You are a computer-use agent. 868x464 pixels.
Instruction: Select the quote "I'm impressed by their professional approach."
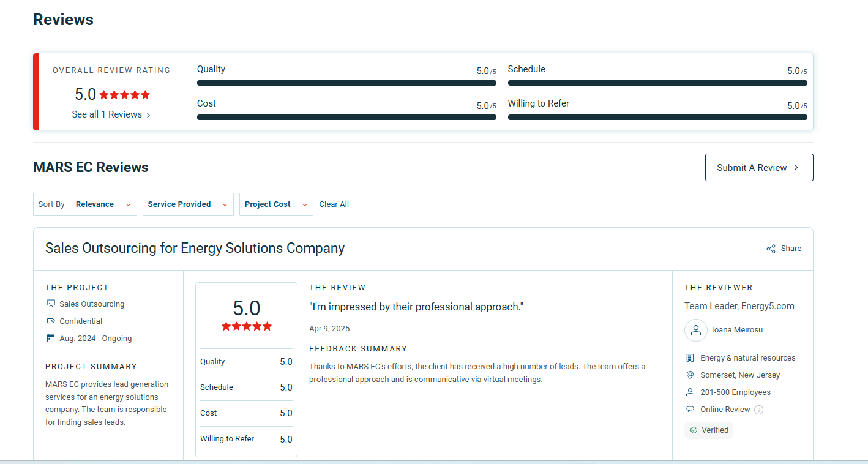pos(416,307)
